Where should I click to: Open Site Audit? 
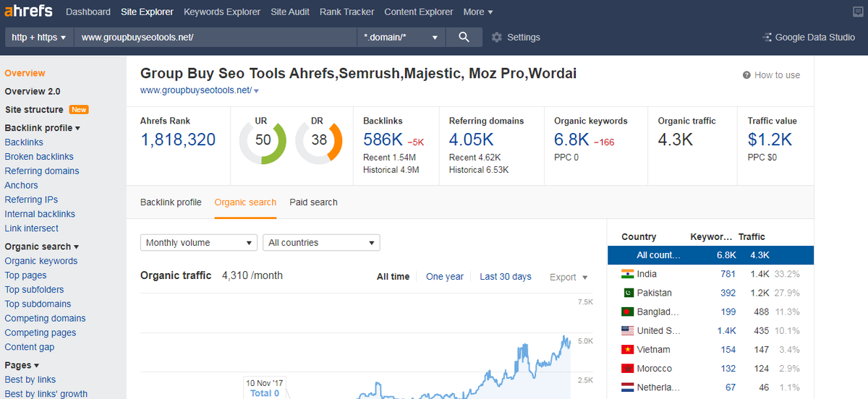(290, 12)
